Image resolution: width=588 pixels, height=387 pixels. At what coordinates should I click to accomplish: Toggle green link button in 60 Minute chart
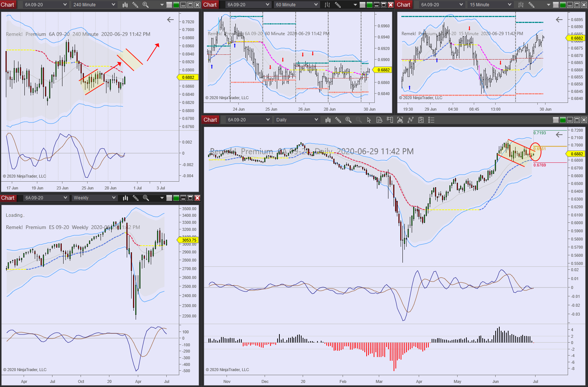(370, 5)
